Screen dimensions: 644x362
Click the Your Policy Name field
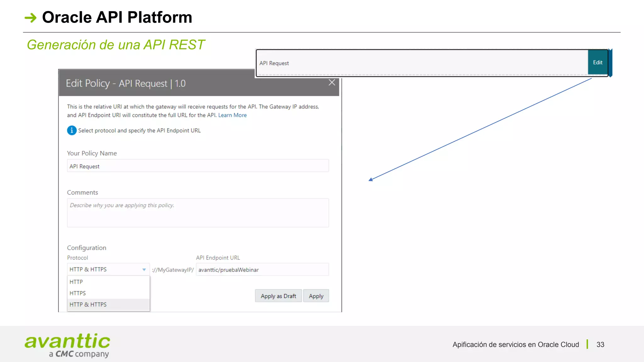pos(198,166)
